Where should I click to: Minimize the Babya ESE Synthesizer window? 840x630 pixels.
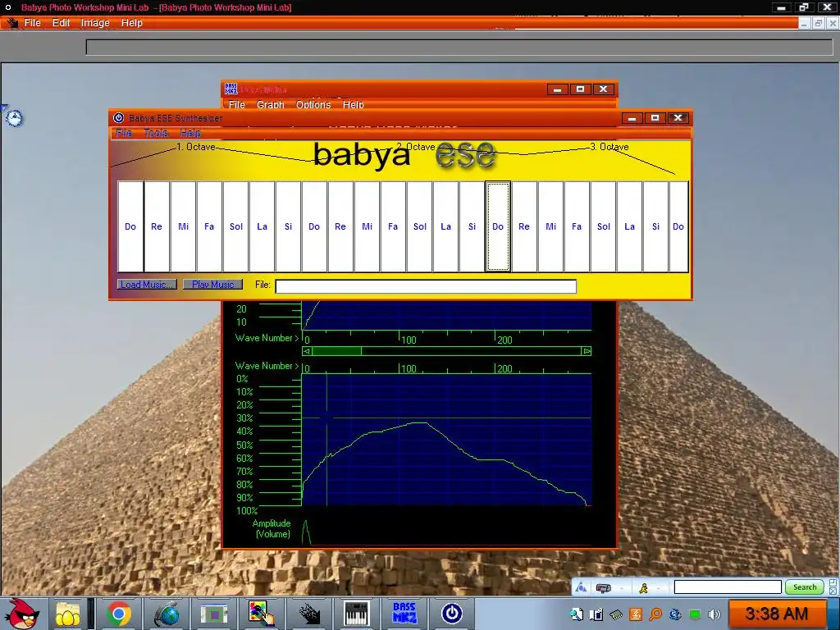(632, 118)
